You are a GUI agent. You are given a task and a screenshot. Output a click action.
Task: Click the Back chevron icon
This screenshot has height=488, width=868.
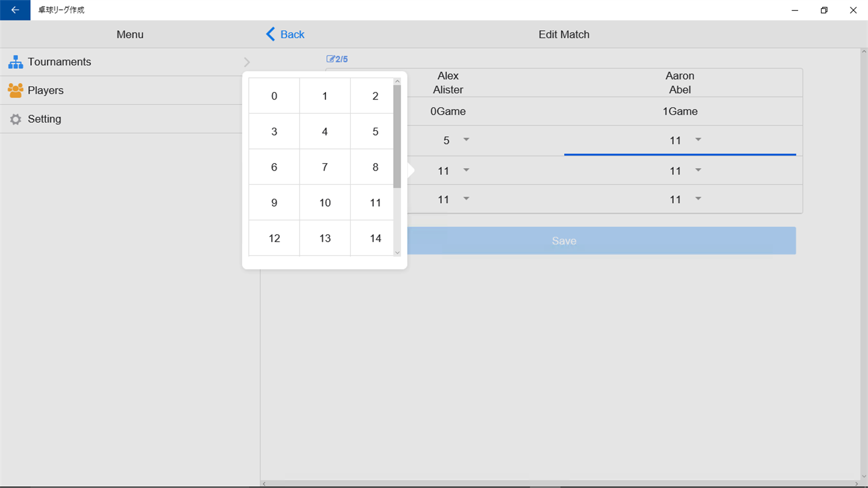[x=271, y=34]
